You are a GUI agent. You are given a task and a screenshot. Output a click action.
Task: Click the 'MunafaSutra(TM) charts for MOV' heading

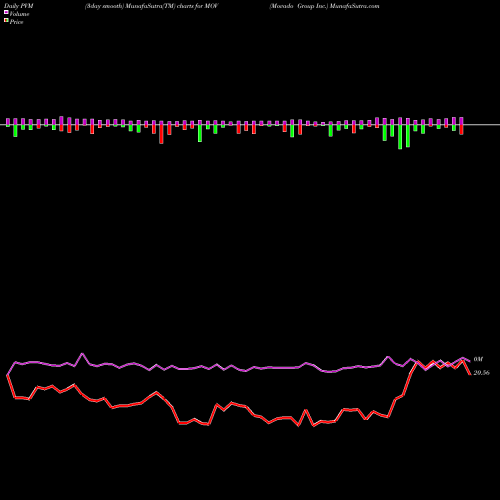[172, 6]
